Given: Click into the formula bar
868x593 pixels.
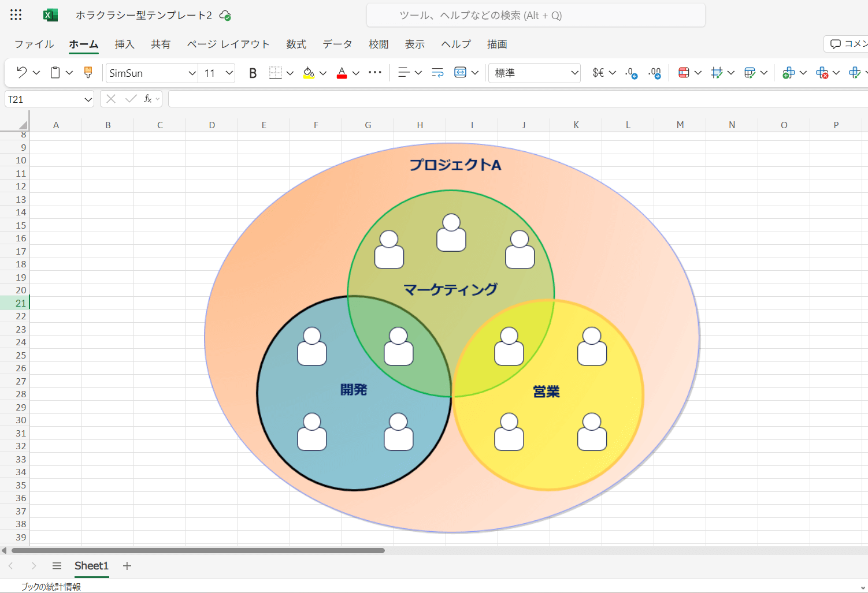Looking at the screenshot, I should (518, 99).
